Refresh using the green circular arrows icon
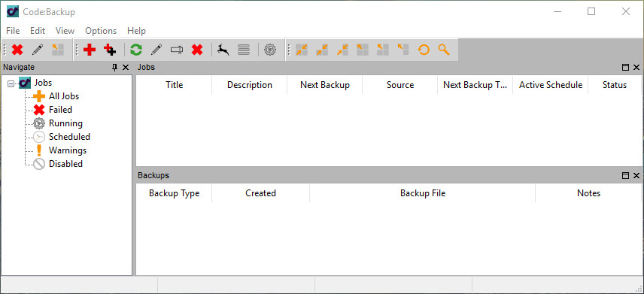 136,50
